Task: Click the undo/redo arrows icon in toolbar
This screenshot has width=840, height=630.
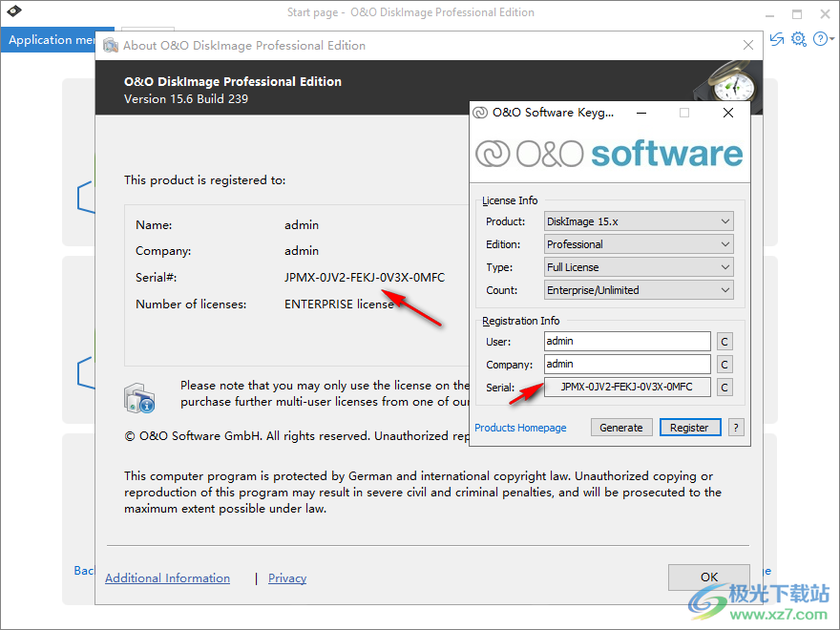Action: click(x=777, y=39)
